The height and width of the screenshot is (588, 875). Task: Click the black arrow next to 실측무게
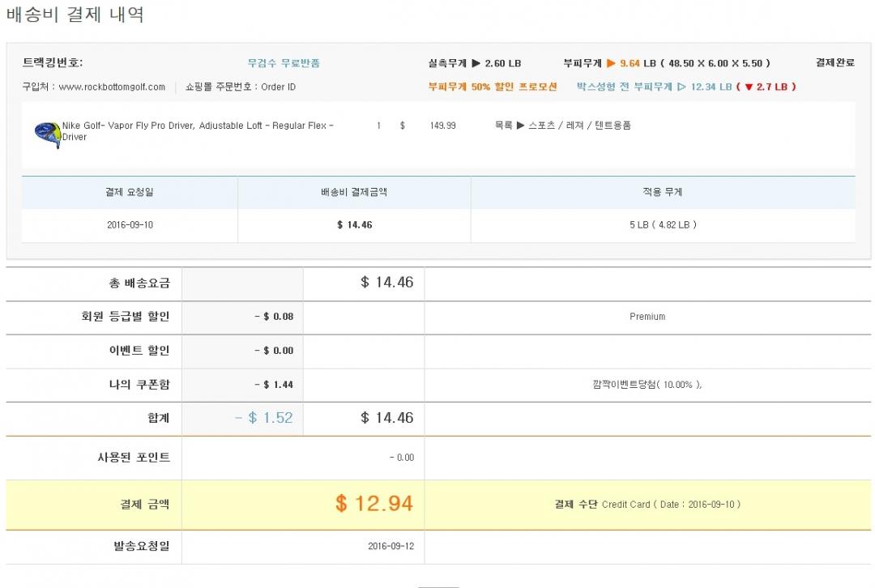(476, 63)
